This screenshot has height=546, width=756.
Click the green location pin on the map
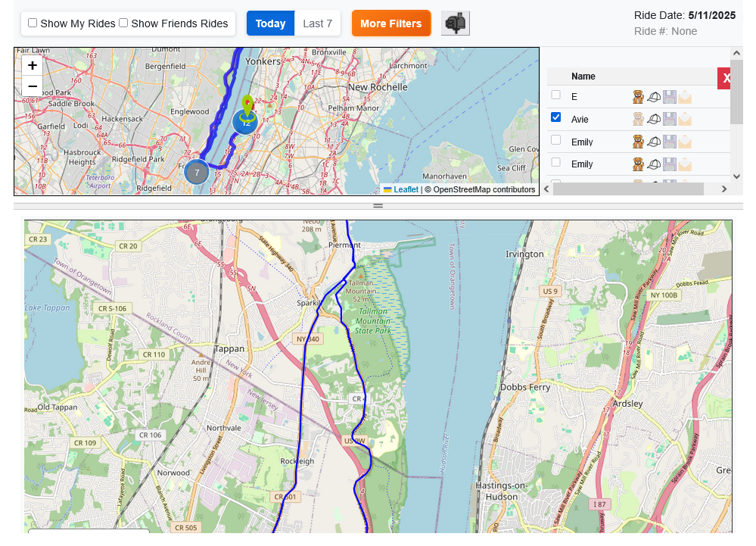point(247,105)
